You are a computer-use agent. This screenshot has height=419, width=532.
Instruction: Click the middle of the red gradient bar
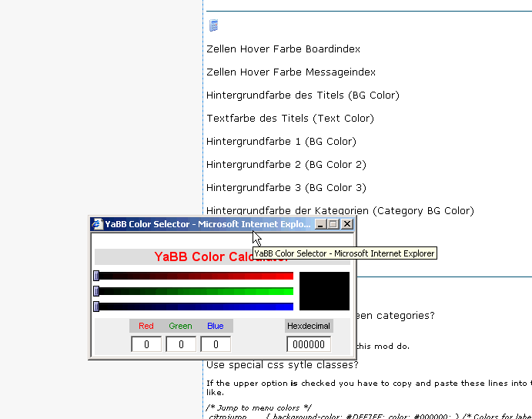click(194, 276)
